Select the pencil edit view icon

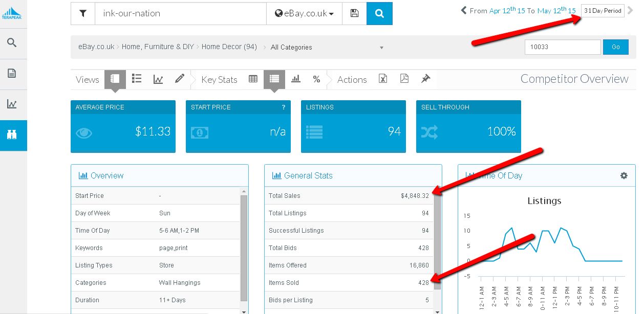[x=179, y=79]
